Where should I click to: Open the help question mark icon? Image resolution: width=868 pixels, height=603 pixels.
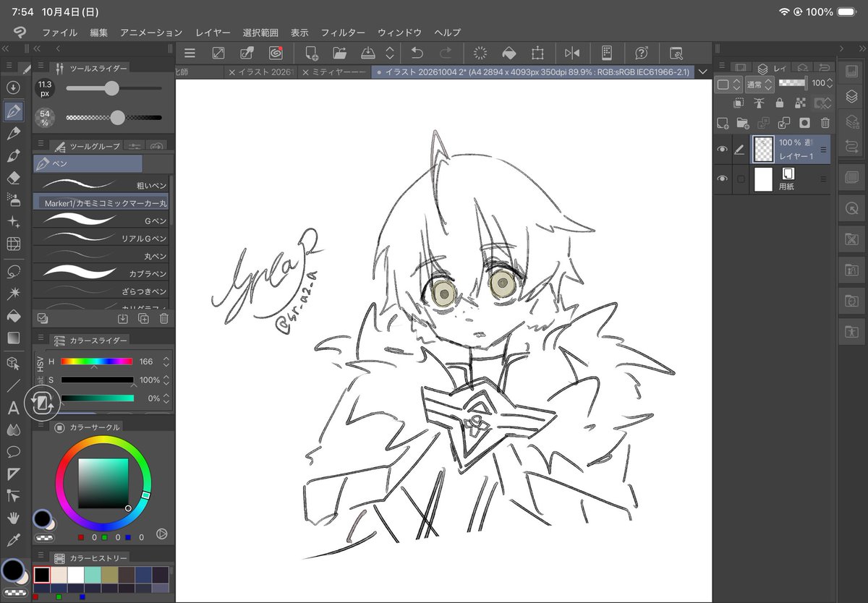641,53
